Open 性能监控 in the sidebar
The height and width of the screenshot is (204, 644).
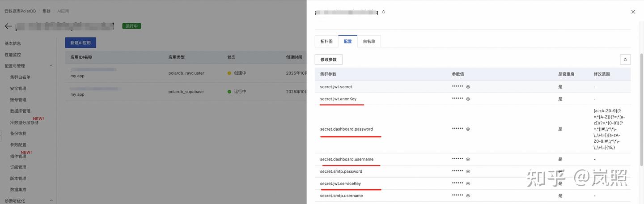point(13,55)
